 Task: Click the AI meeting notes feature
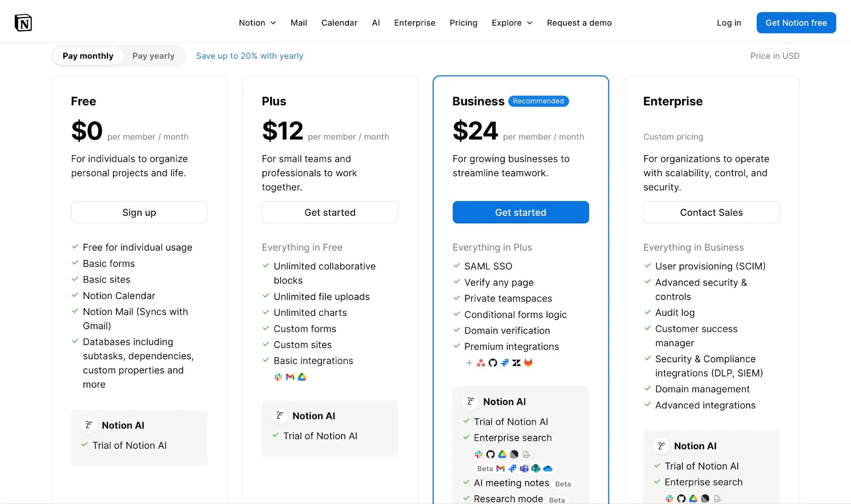tap(512, 483)
